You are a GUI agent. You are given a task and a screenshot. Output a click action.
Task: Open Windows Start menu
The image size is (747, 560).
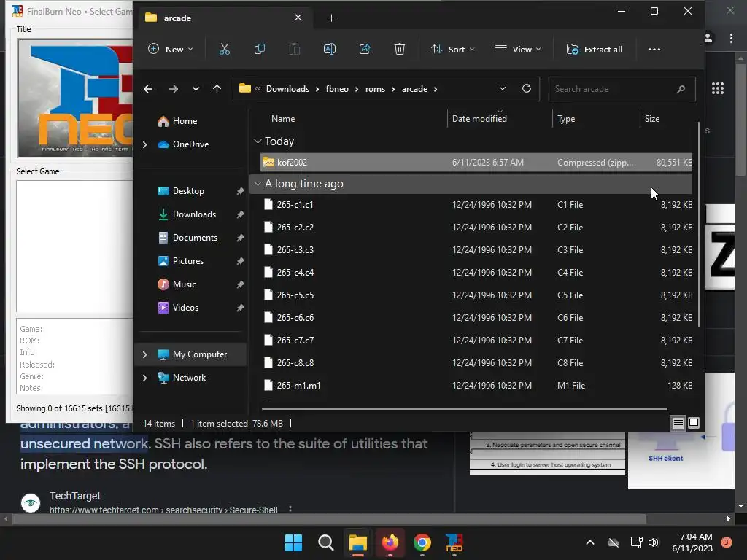pyautogui.click(x=293, y=542)
